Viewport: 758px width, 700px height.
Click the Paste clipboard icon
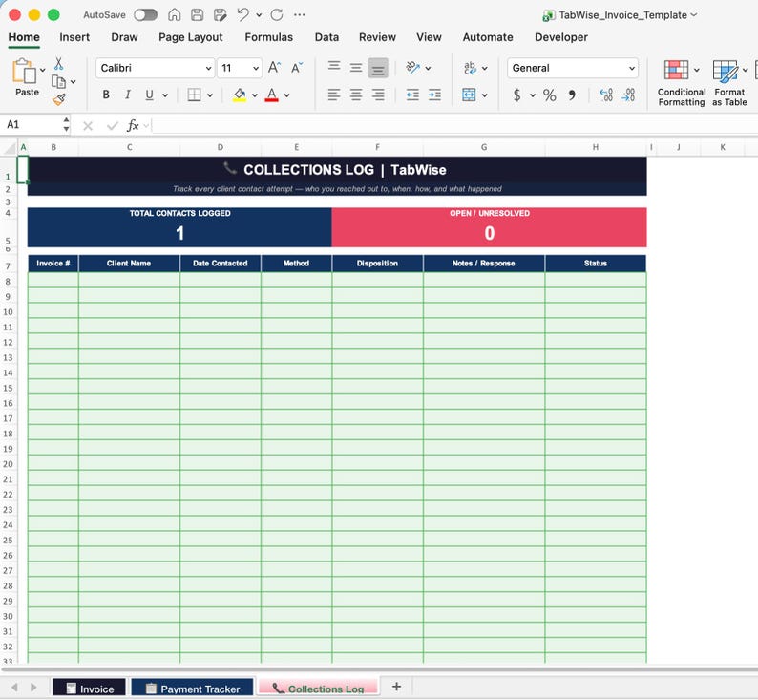click(x=24, y=72)
